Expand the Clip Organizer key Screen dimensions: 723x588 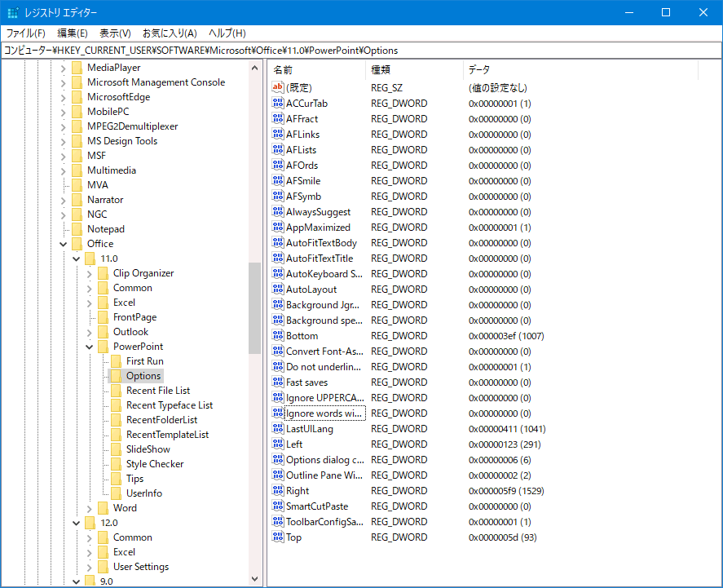click(x=90, y=273)
